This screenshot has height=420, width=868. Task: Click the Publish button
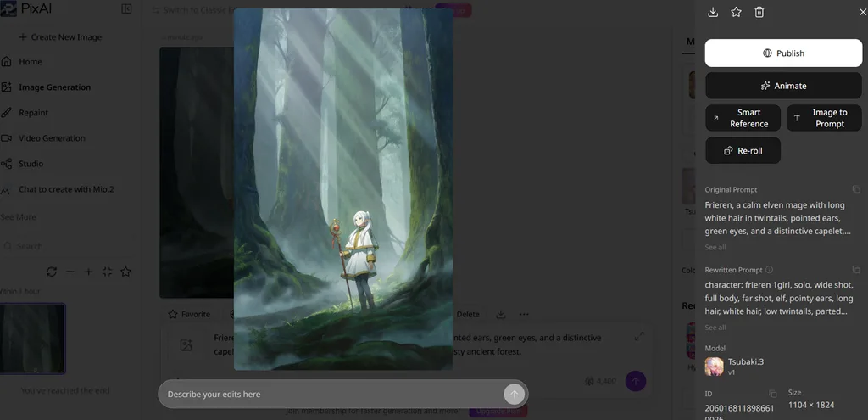tap(783, 53)
